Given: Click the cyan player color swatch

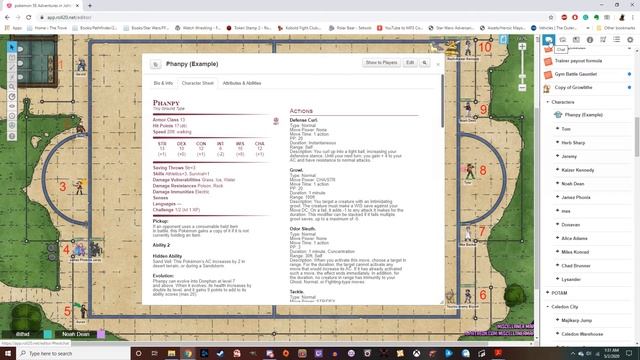Looking at the screenshot, I should [48, 334].
